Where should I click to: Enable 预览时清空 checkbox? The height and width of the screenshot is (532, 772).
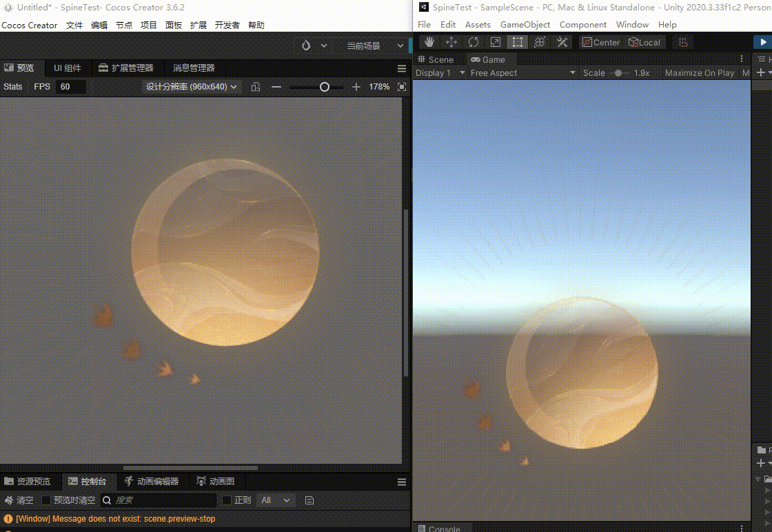46,500
